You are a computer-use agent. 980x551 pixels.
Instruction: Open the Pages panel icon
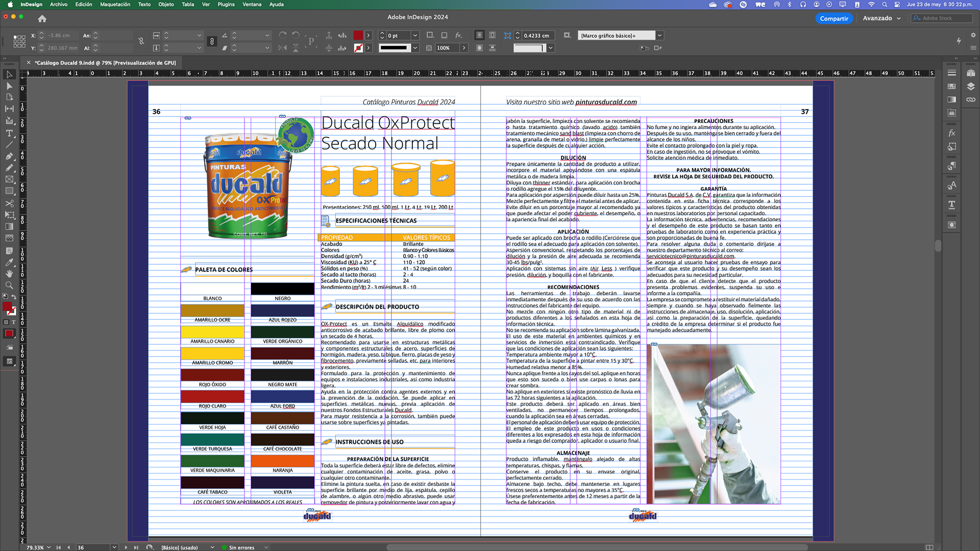[x=971, y=73]
